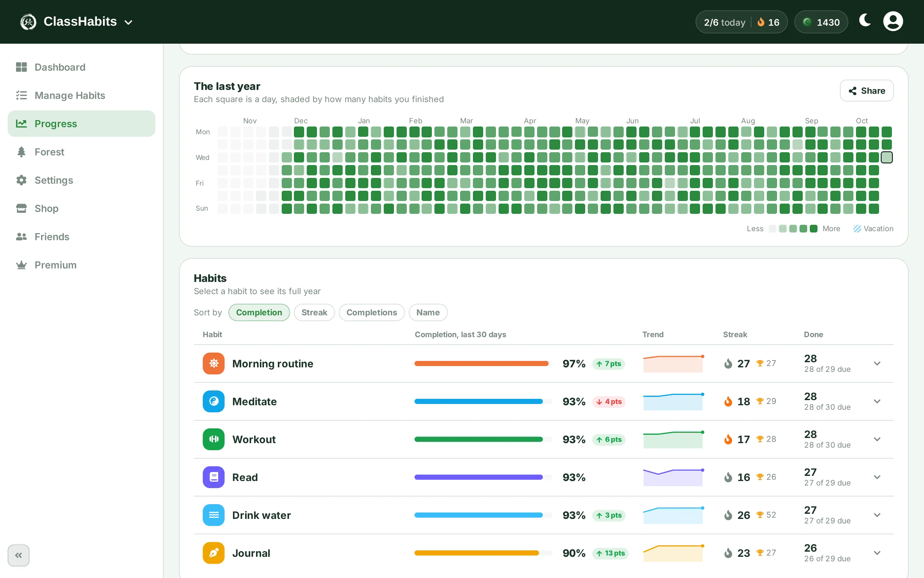
Task: Click the Journal pen icon
Action: [x=213, y=553]
